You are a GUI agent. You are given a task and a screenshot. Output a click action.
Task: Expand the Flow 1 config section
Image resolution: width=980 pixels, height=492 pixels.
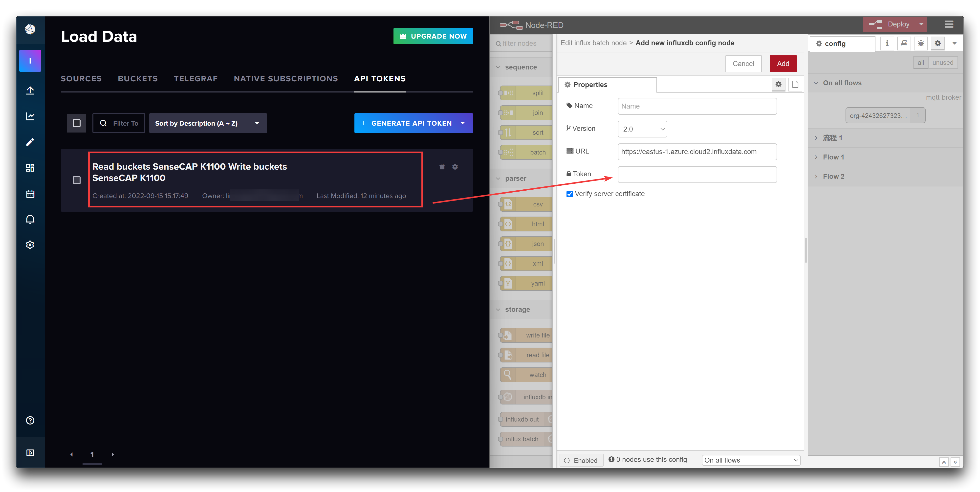click(886, 157)
